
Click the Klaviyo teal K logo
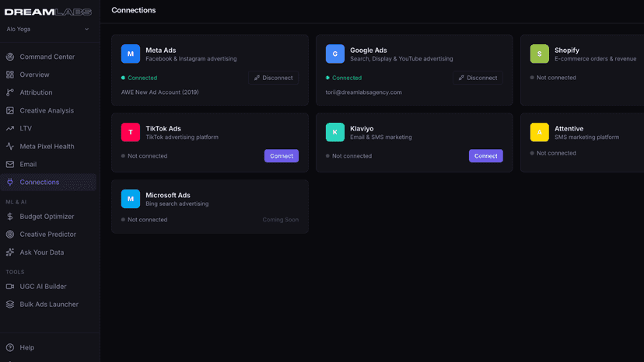[335, 132]
